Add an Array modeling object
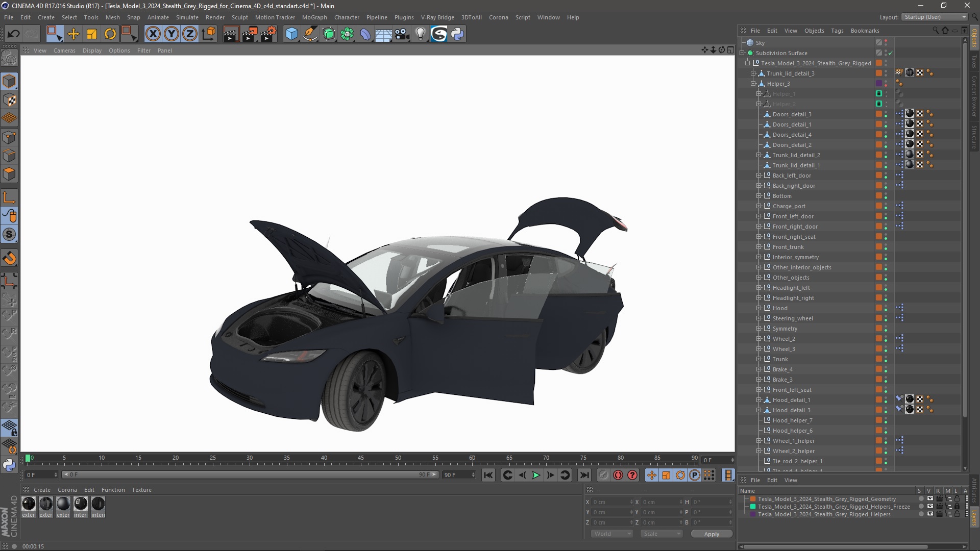980x551 pixels. pyautogui.click(x=347, y=34)
